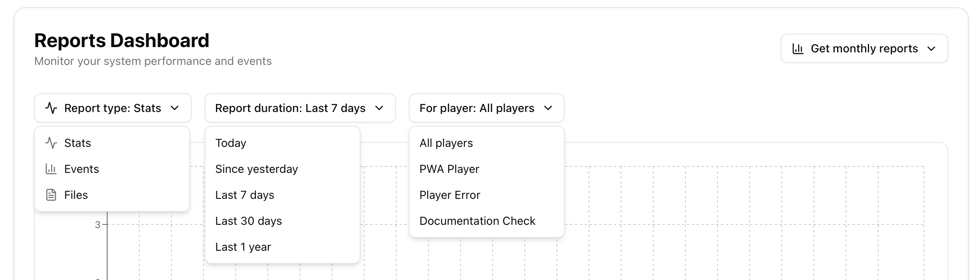The height and width of the screenshot is (280, 980).
Task: Choose Since yesterday duration option
Action: [x=256, y=169]
